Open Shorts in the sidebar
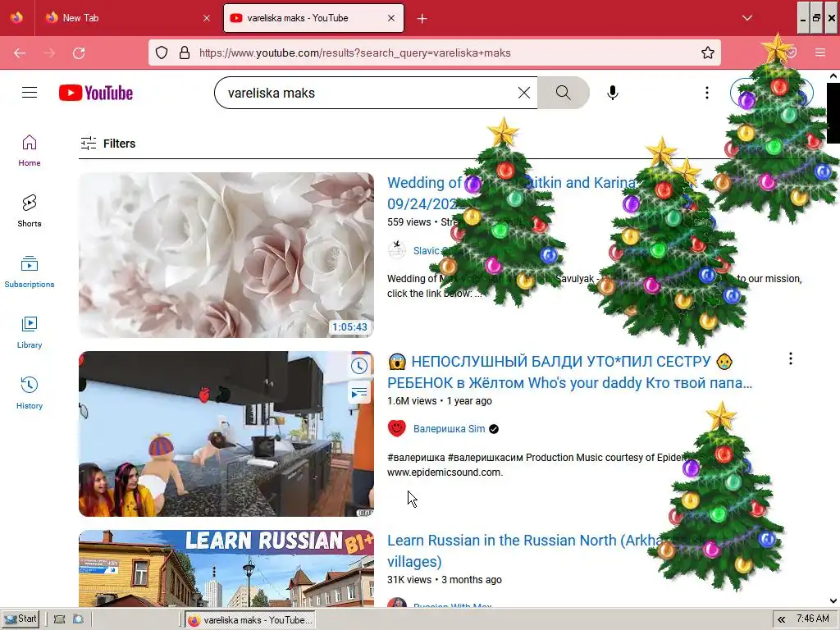The height and width of the screenshot is (630, 840). [x=30, y=211]
